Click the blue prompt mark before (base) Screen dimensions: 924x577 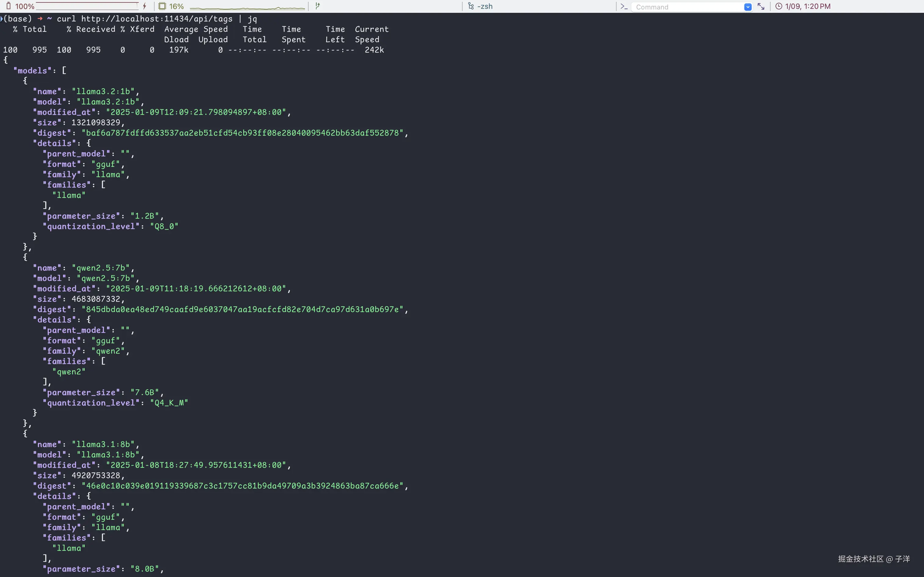tap(2, 18)
